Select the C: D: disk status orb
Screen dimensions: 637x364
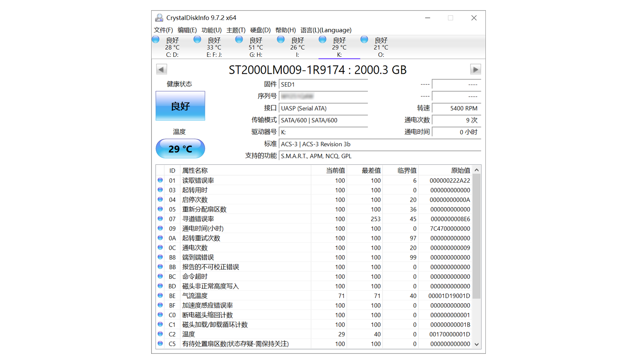pyautogui.click(x=156, y=40)
